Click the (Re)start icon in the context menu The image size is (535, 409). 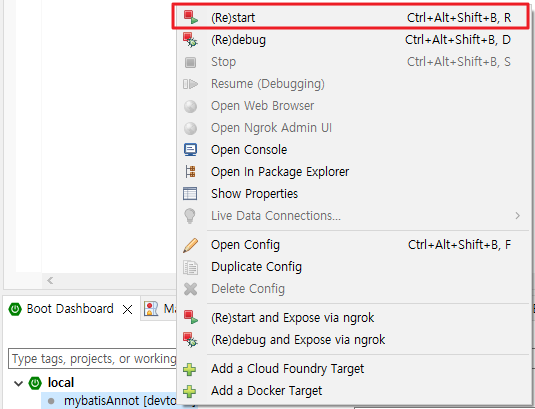point(190,17)
